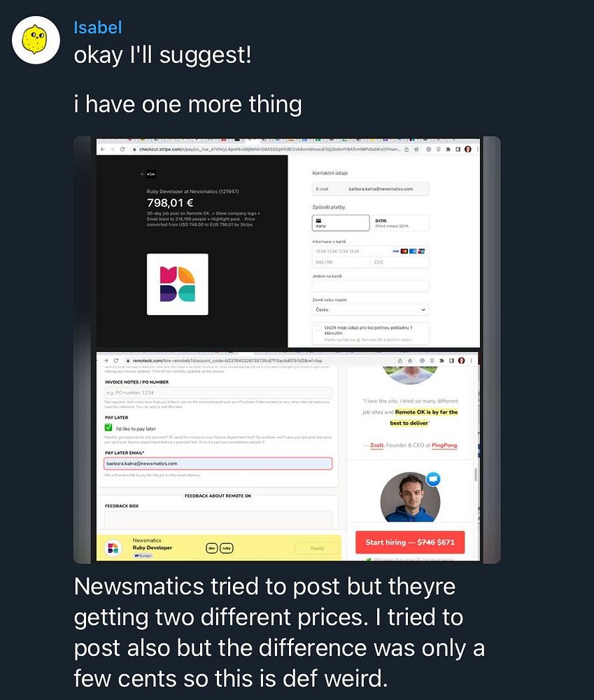The width and height of the screenshot is (594, 700).
Task: Check the save my details checkbox
Action: coord(318,328)
